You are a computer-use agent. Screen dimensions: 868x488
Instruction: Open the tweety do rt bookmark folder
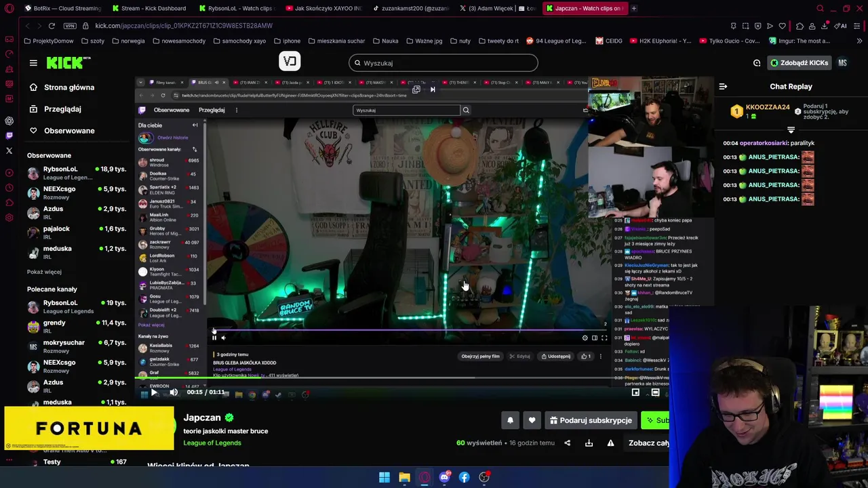pyautogui.click(x=498, y=41)
